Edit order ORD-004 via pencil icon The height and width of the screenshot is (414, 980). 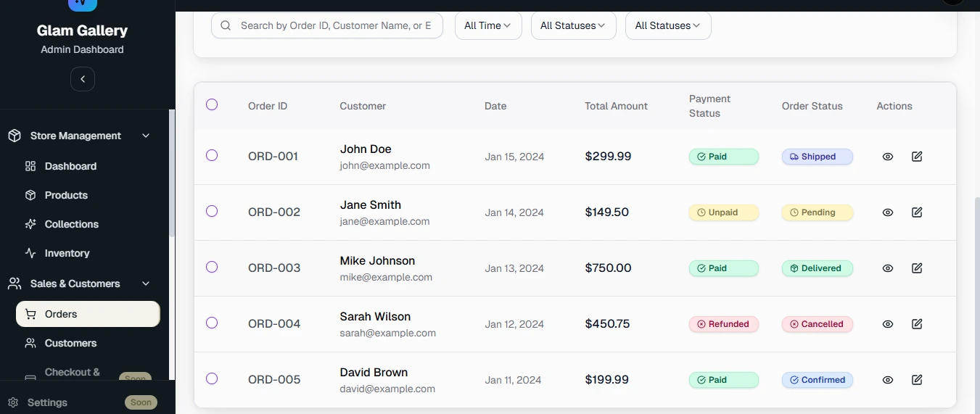point(917,324)
